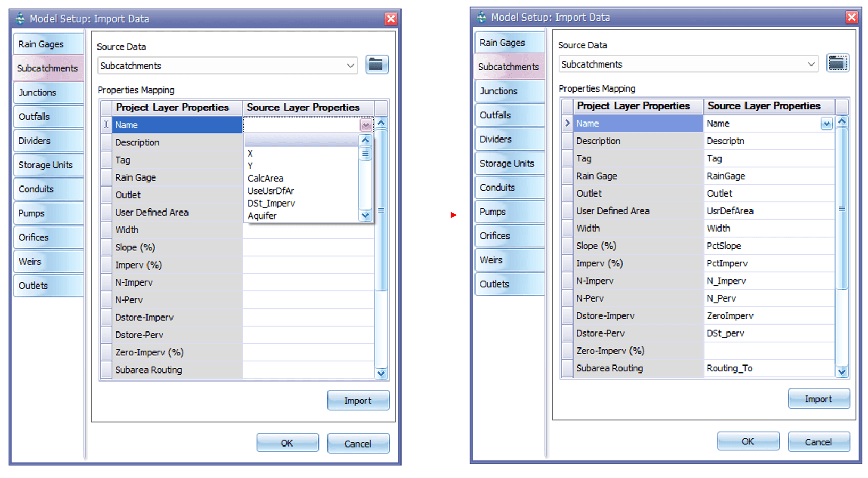Viewport: 868px width, 478px height.
Task: Select Junctions tab in left window
Action: [48, 92]
